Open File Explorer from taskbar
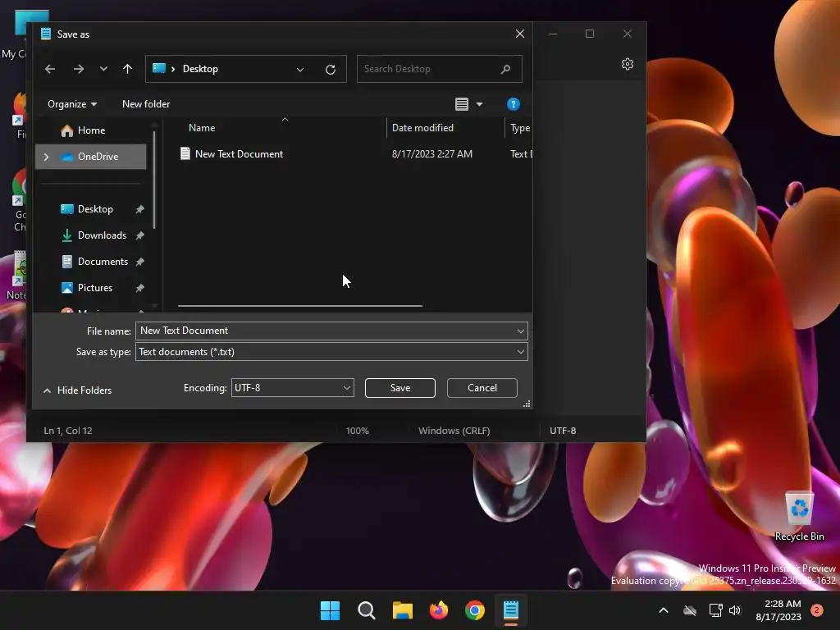Image resolution: width=840 pixels, height=630 pixels. 403,610
